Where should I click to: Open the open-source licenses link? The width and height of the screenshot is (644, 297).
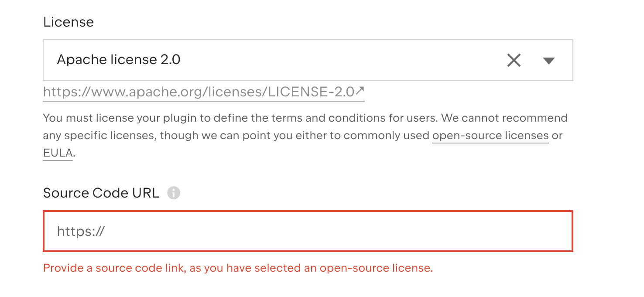click(490, 136)
